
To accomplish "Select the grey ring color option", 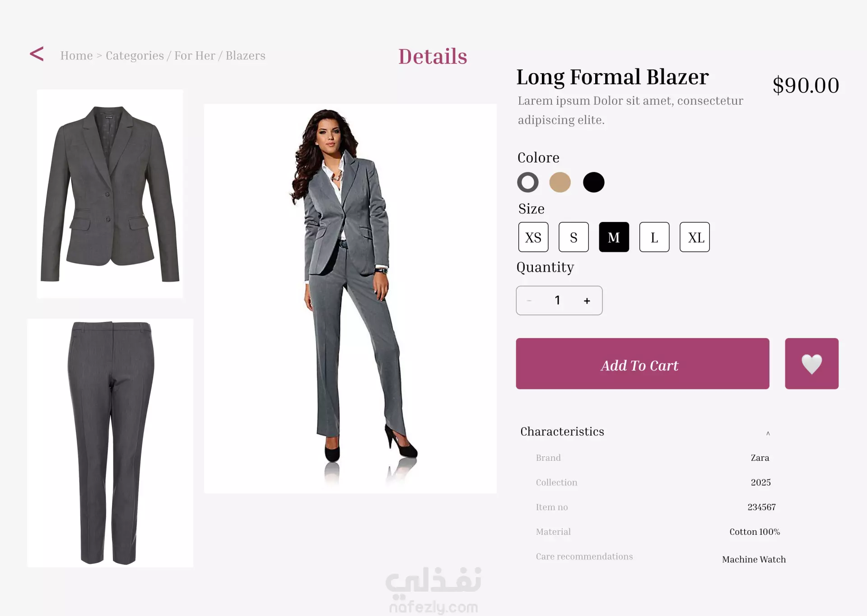I will pyautogui.click(x=527, y=182).
